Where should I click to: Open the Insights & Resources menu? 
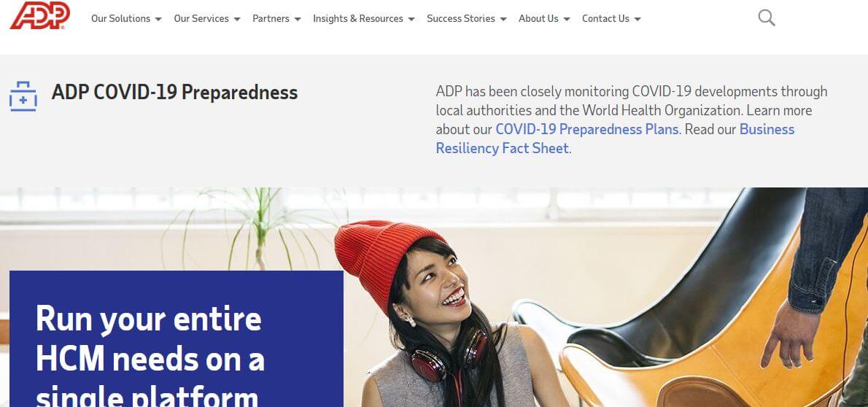[358, 18]
